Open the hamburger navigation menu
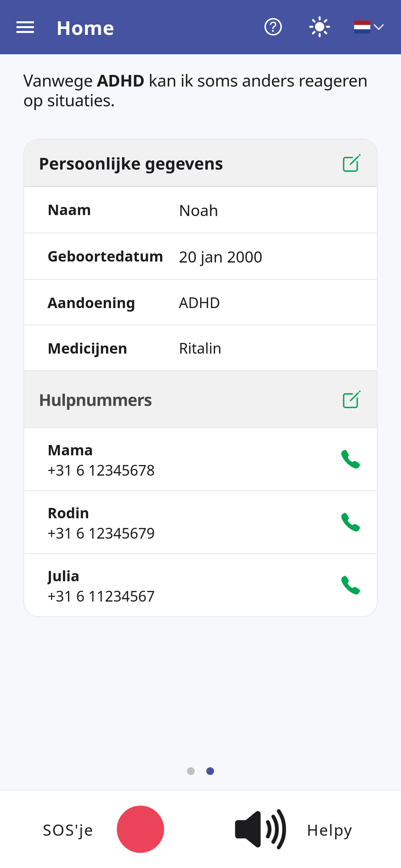The image size is (401, 868). pyautogui.click(x=25, y=27)
